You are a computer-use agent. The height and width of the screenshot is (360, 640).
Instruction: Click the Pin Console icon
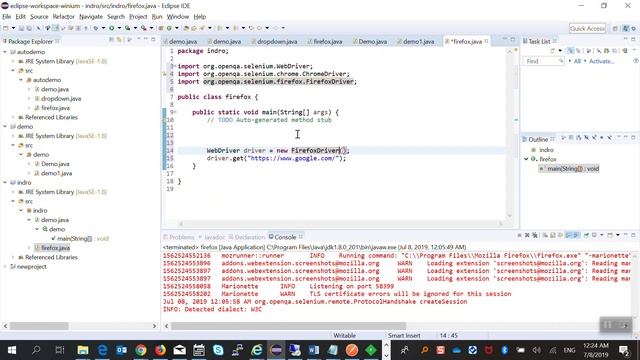(586, 236)
